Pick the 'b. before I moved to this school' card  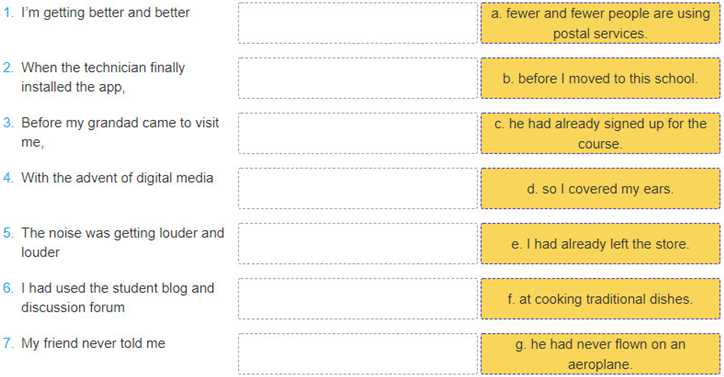pos(600,78)
